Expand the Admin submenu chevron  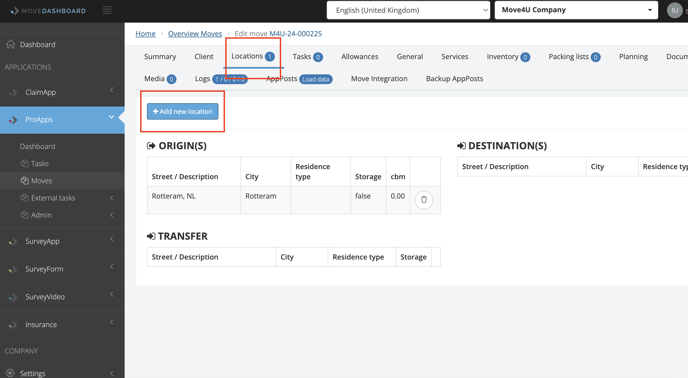[x=111, y=215]
